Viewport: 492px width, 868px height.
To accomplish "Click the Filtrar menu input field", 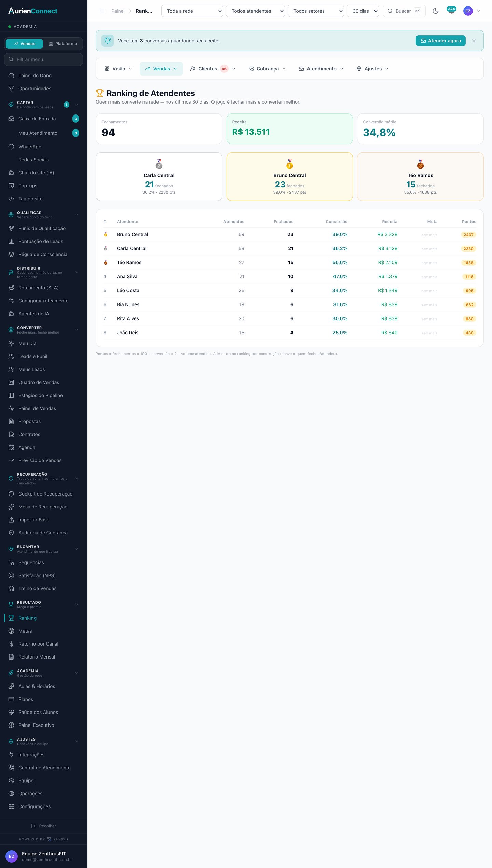I will [x=44, y=59].
